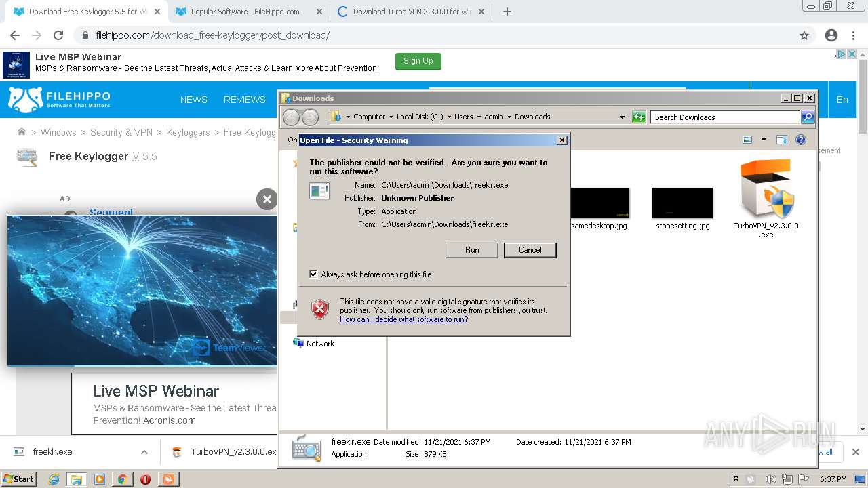Expand the view options dropdown arrow

click(x=764, y=140)
